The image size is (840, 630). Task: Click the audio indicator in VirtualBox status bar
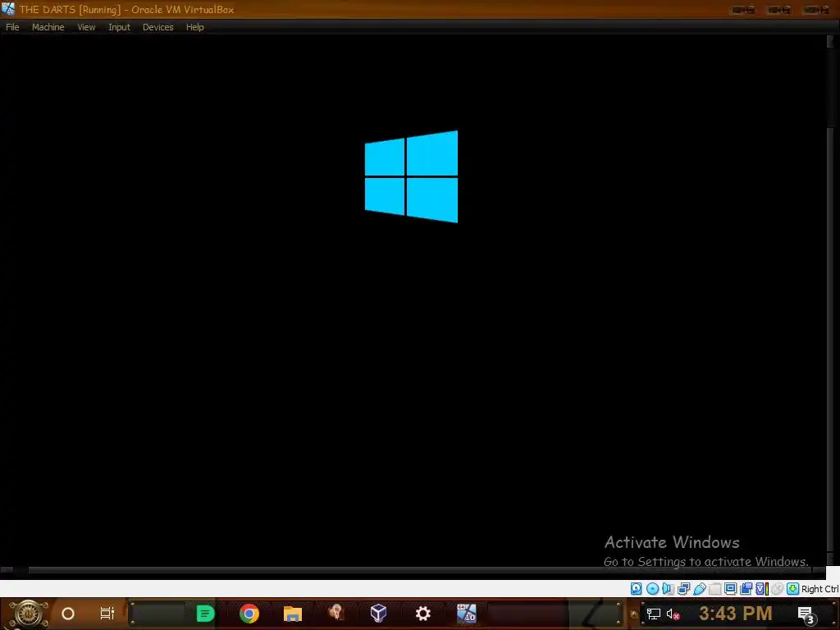coord(668,589)
